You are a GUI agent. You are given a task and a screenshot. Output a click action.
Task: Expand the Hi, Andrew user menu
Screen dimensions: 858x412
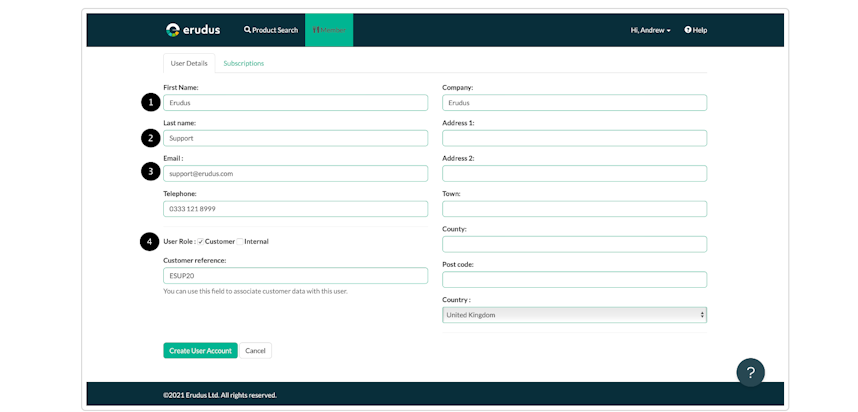[651, 30]
